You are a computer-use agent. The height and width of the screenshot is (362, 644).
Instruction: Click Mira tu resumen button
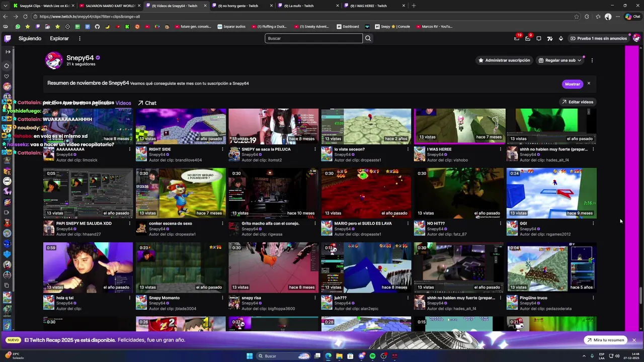pos(605,340)
